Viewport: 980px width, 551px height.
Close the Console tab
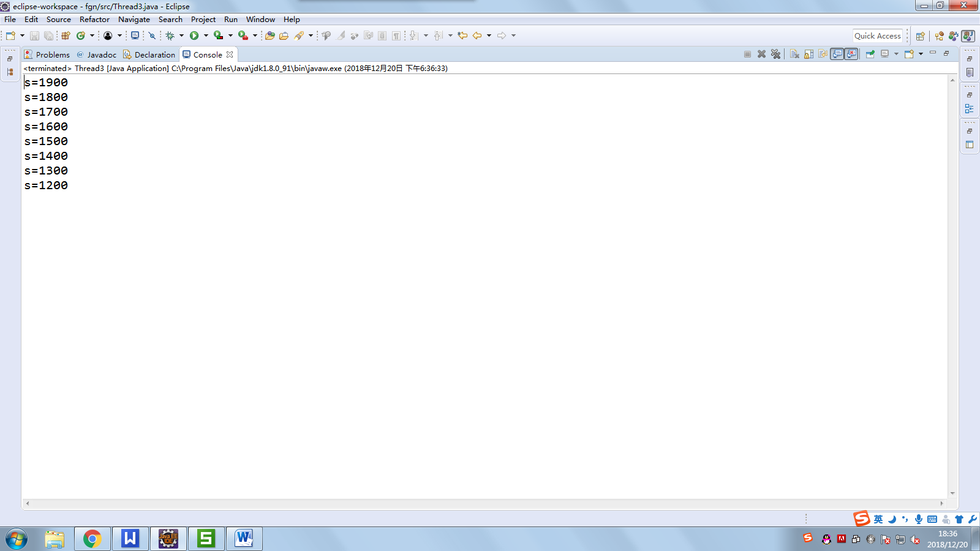[230, 54]
